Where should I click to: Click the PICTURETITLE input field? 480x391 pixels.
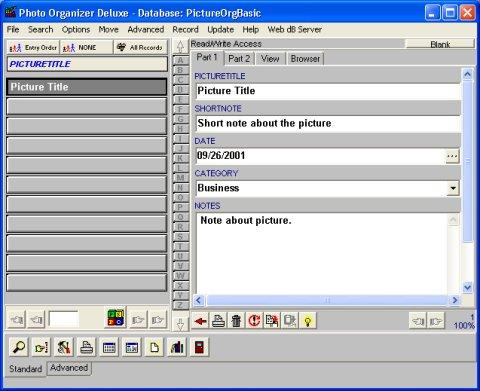click(x=328, y=91)
